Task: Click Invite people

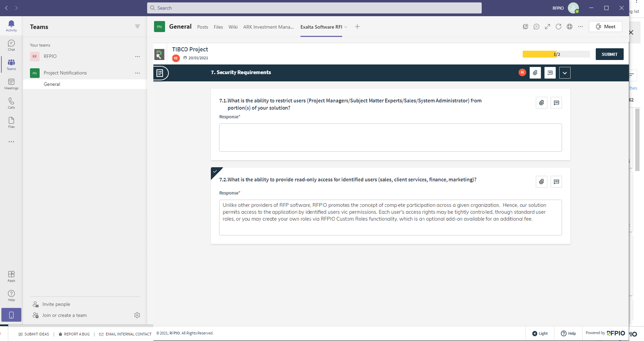Action: pos(51,304)
